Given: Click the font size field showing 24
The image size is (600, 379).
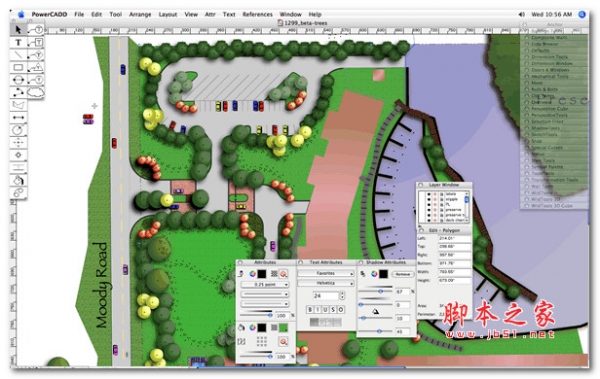Looking at the screenshot, I should point(326,296).
